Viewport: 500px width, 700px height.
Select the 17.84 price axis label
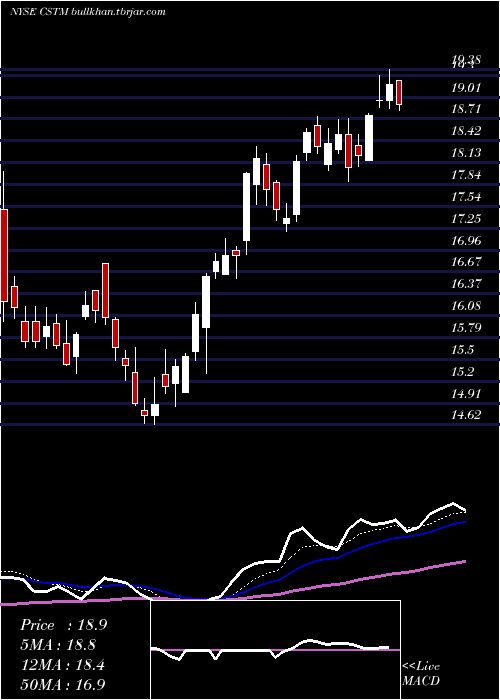(466, 175)
